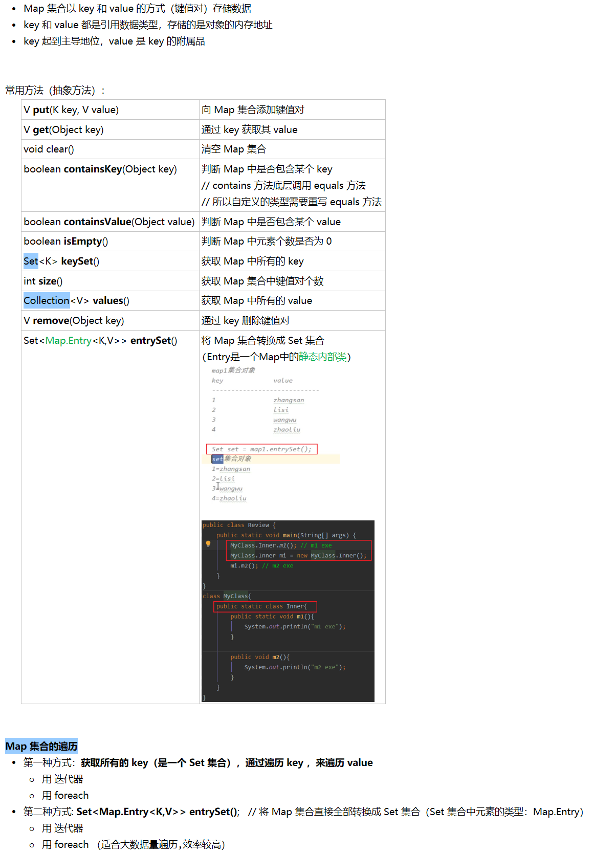Click '用 迭代器' under 第二种方式

(62, 828)
